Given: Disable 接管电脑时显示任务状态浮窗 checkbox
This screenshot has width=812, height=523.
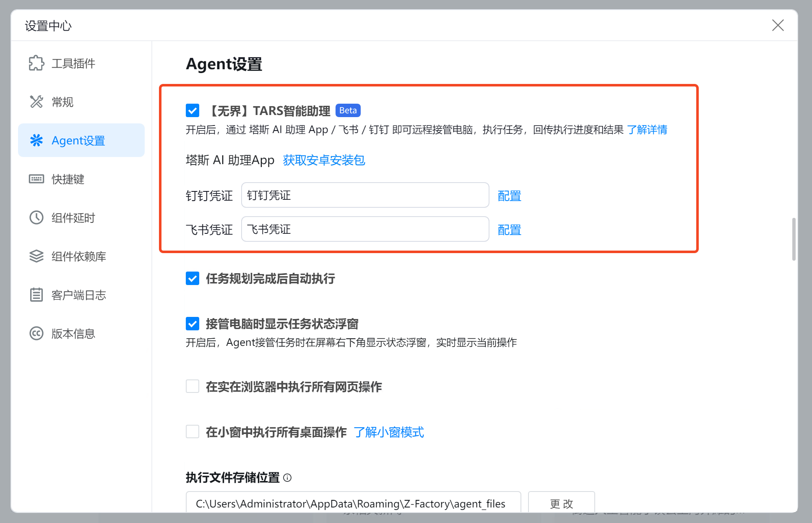Looking at the screenshot, I should click(193, 324).
